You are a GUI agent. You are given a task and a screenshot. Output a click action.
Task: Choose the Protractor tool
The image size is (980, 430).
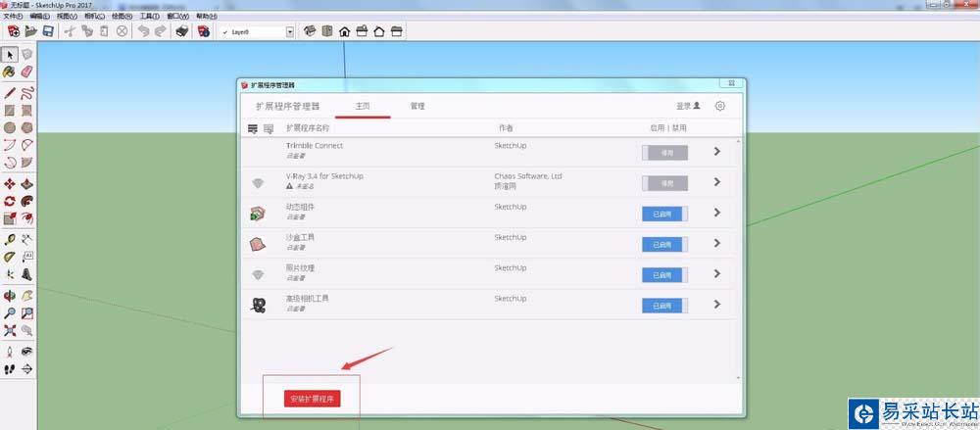[10, 257]
